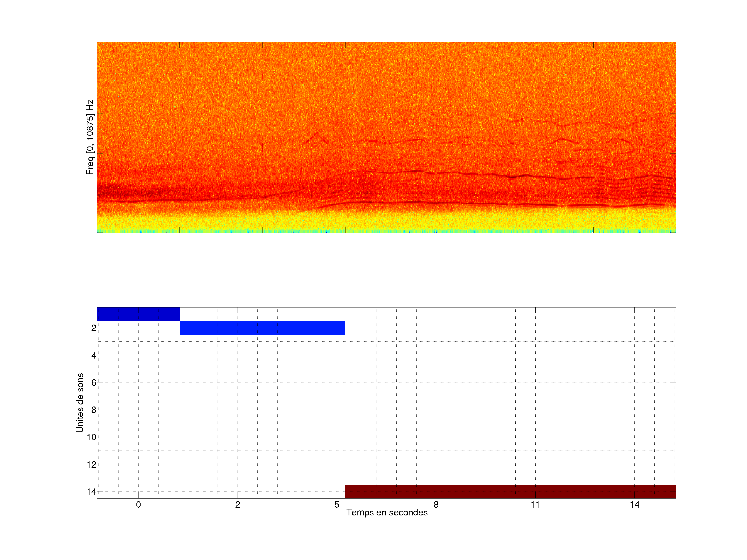Click x-axis tick label 5
This screenshot has height=560, width=747.
tap(337, 505)
